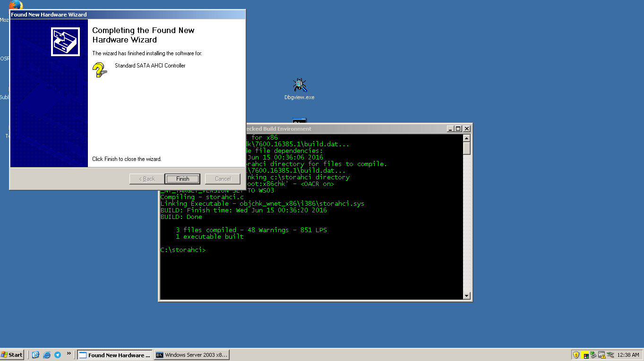Open the Dbgview.exe desktop icon

click(x=299, y=89)
